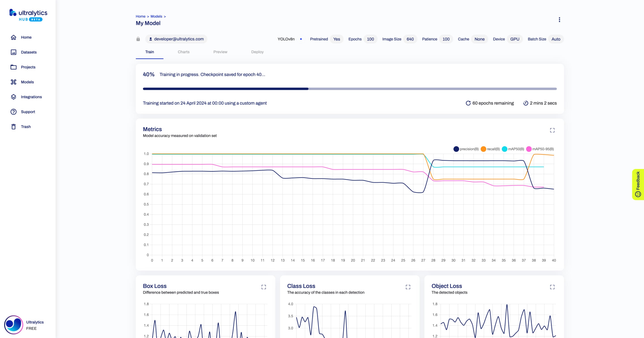Image resolution: width=644 pixels, height=338 pixels.
Task: Click the Datasets sidebar icon
Action: (x=14, y=52)
